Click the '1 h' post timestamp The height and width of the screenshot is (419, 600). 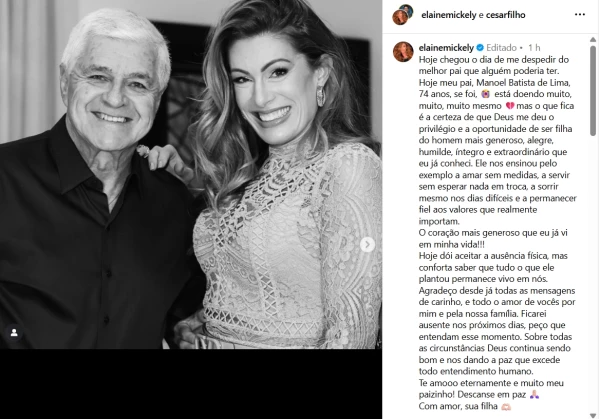coord(534,48)
